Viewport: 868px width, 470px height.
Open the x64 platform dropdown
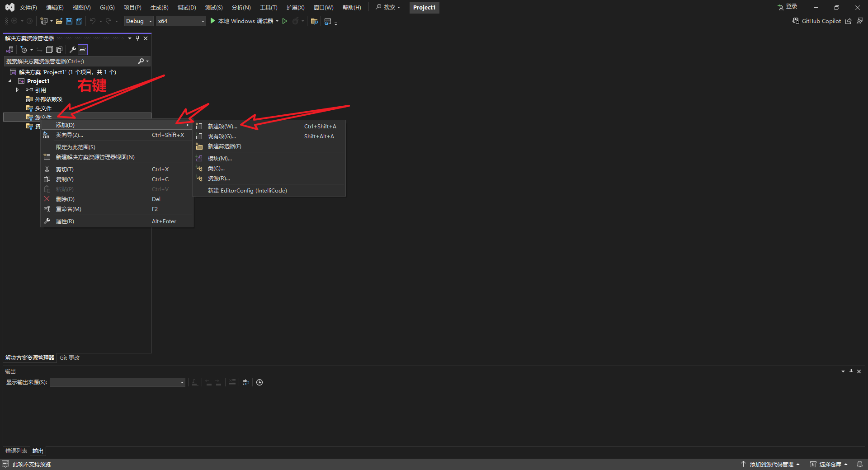point(181,21)
